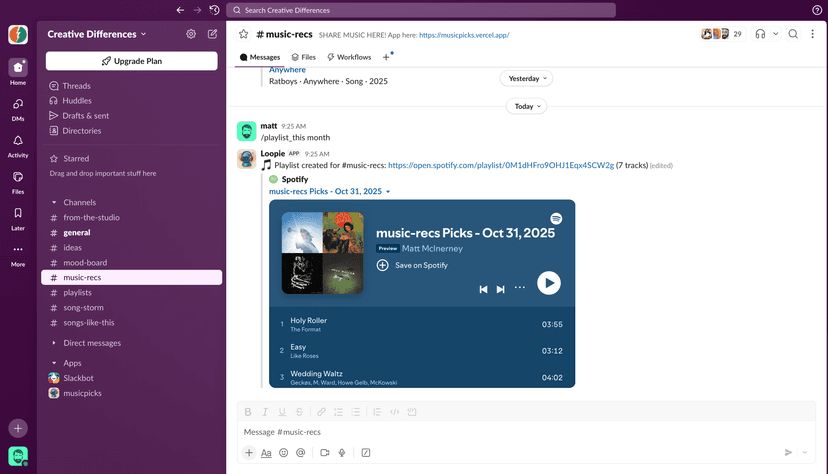The height and width of the screenshot is (474, 828).
Task: Switch to the Files tab
Action: pyautogui.click(x=303, y=57)
